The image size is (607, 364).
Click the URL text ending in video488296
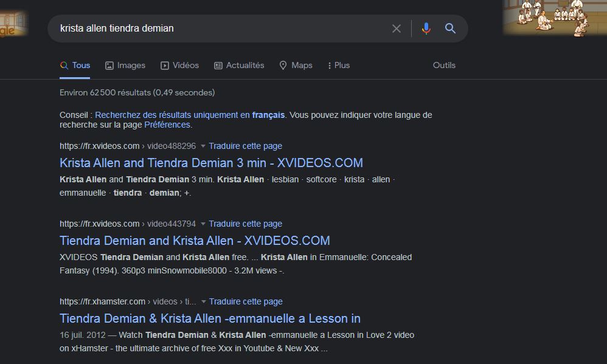[128, 146]
